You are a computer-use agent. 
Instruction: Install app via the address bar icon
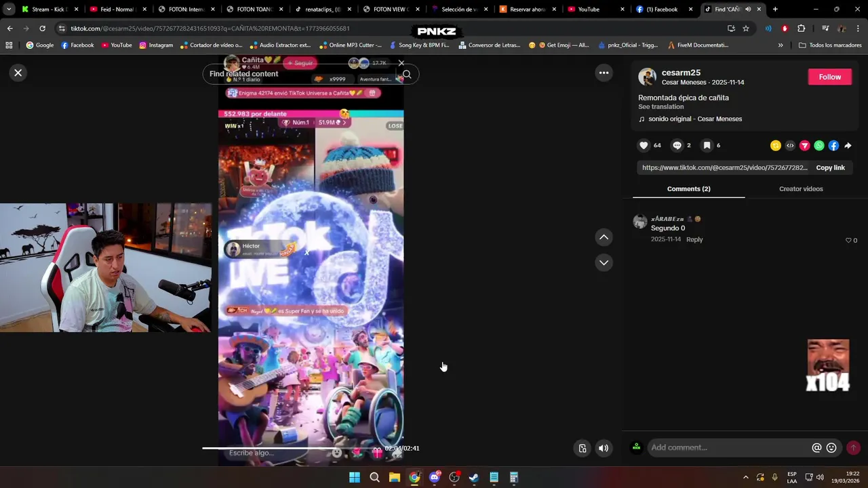[731, 28]
